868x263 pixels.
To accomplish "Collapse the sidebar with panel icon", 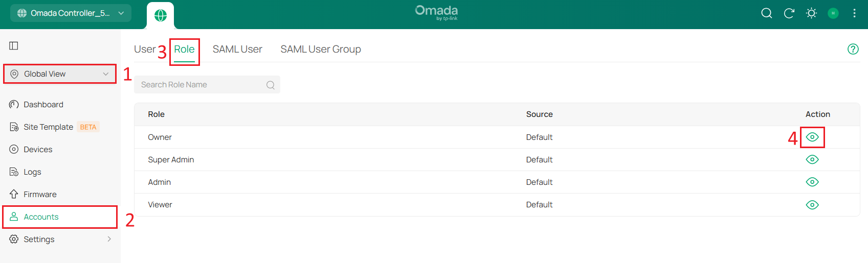I will pyautogui.click(x=14, y=46).
